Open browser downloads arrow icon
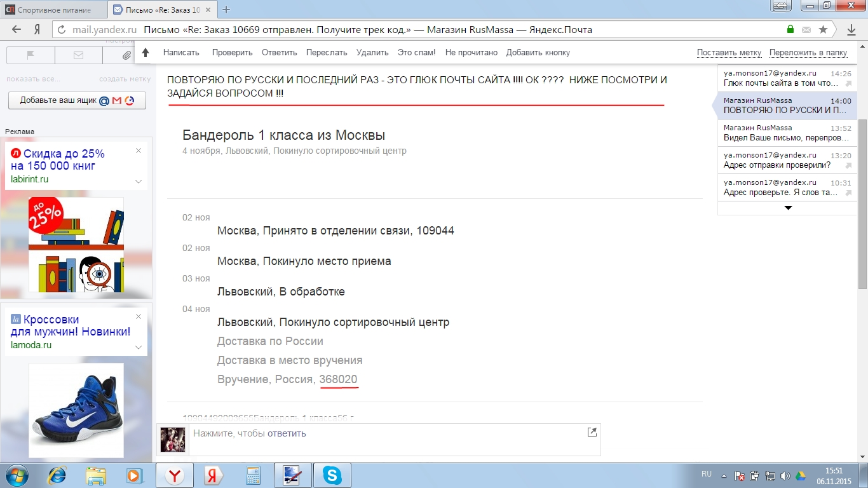Screen dimensions: 868x488 coord(851,30)
